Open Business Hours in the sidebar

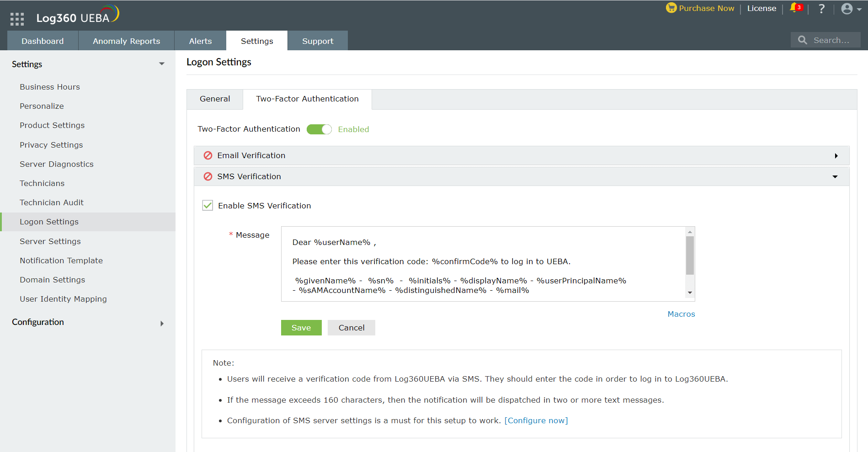point(50,87)
